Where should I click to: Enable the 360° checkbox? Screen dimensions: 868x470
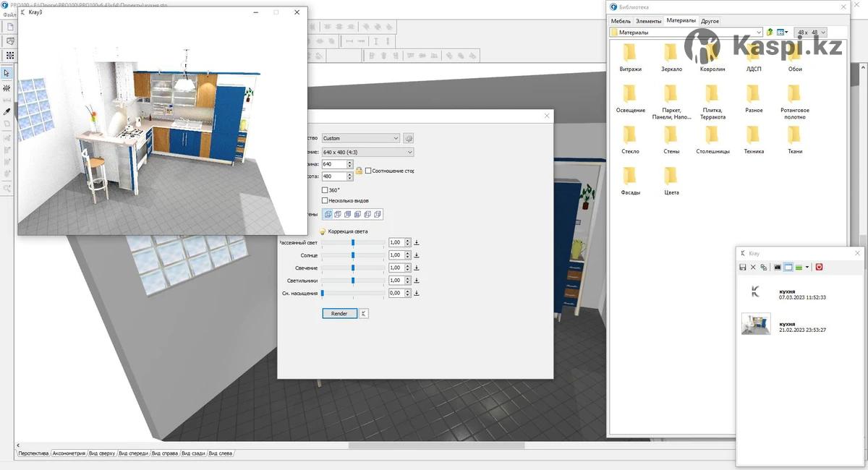tap(325, 190)
